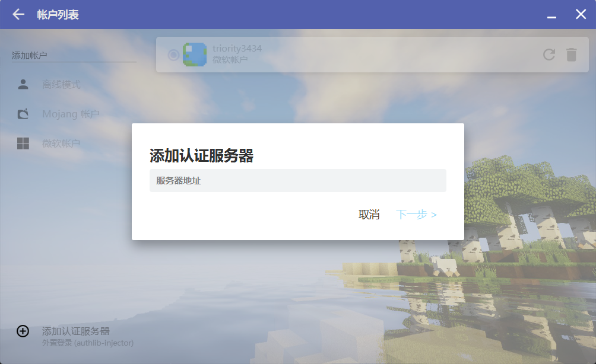Screen dimensions: 596x364
Task: Cancel the dialog with 取消
Action: [369, 215]
